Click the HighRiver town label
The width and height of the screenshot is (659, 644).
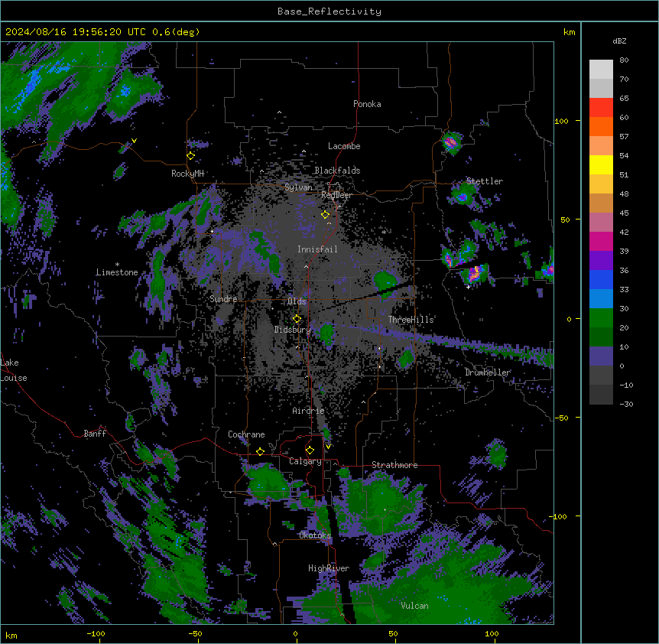(329, 568)
